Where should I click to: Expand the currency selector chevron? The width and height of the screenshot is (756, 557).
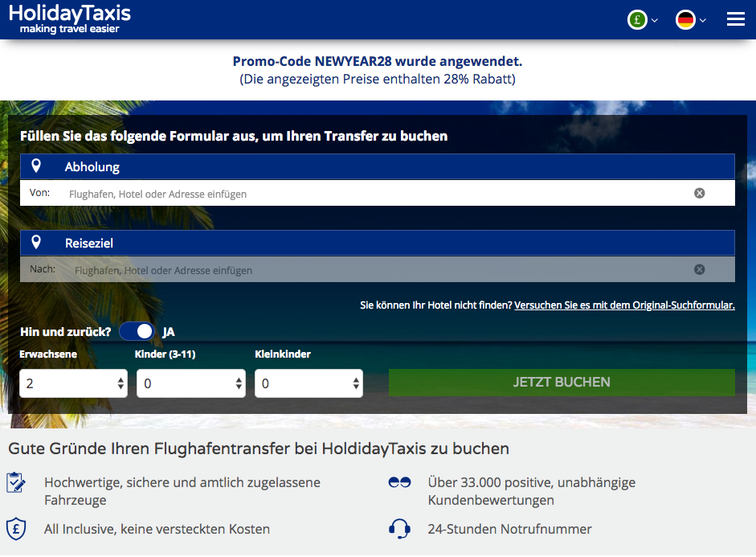coord(654,20)
